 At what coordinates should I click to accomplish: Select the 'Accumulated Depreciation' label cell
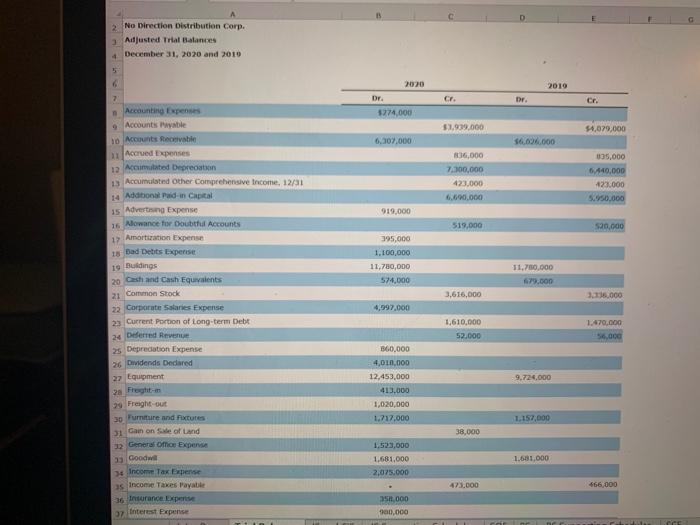click(170, 167)
